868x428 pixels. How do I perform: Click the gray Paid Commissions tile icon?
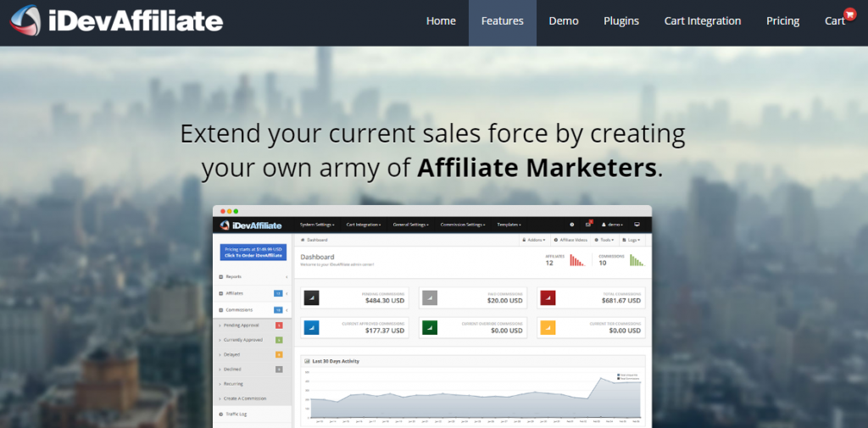pos(430,297)
